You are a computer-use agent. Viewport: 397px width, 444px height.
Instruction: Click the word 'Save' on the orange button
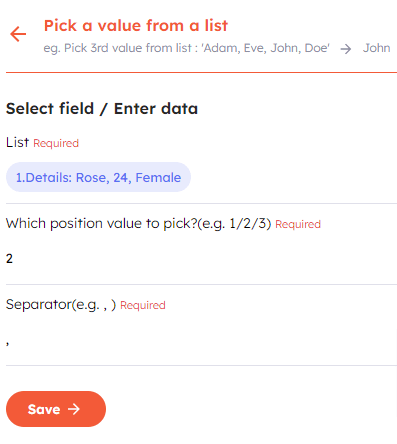tap(44, 409)
